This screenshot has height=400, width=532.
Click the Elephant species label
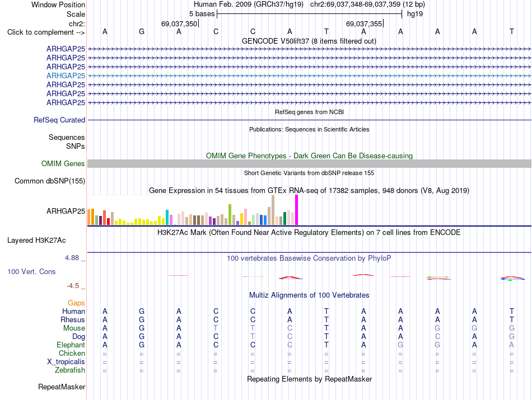71,345
